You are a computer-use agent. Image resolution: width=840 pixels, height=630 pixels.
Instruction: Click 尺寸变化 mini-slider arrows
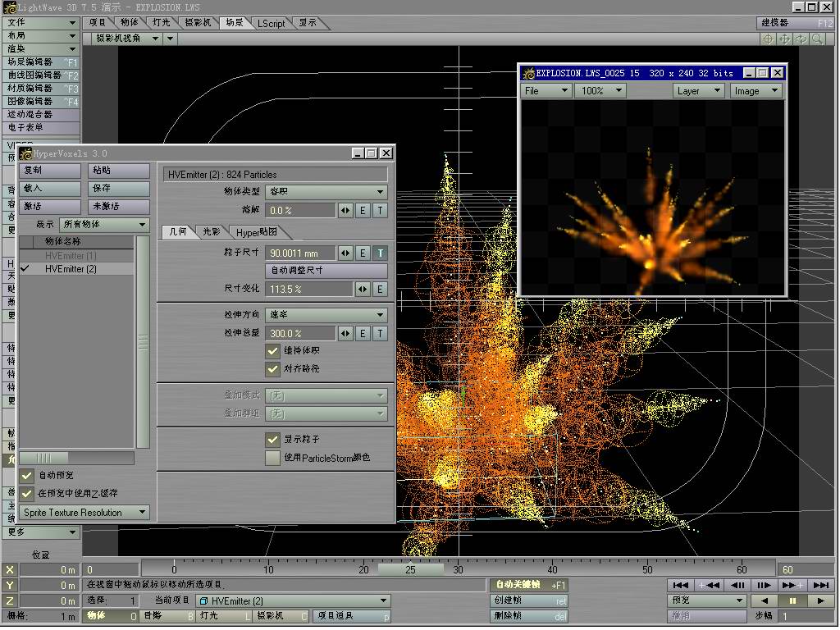(x=363, y=290)
